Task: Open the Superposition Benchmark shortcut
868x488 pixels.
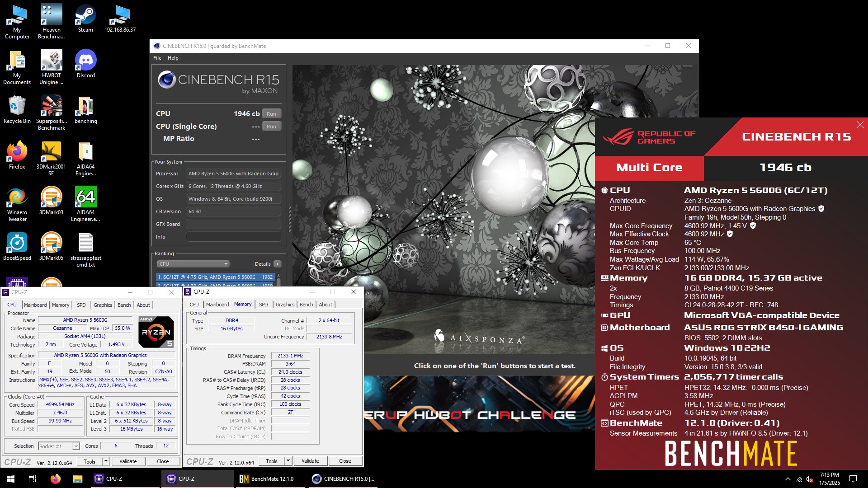Action: click(51, 113)
